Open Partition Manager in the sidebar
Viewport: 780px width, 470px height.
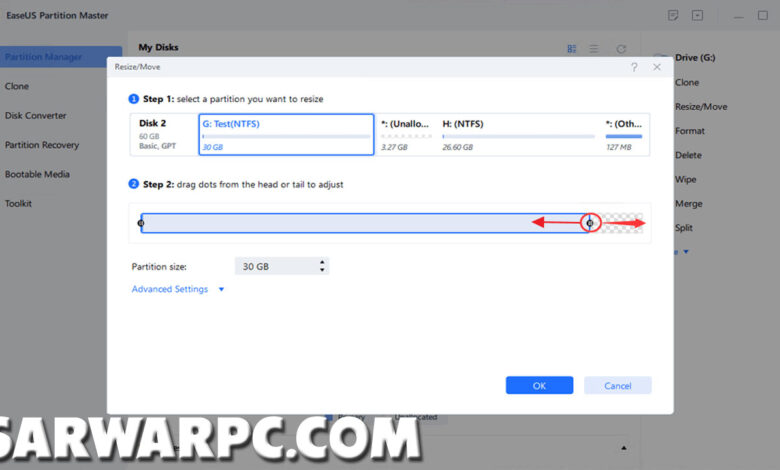(61, 57)
